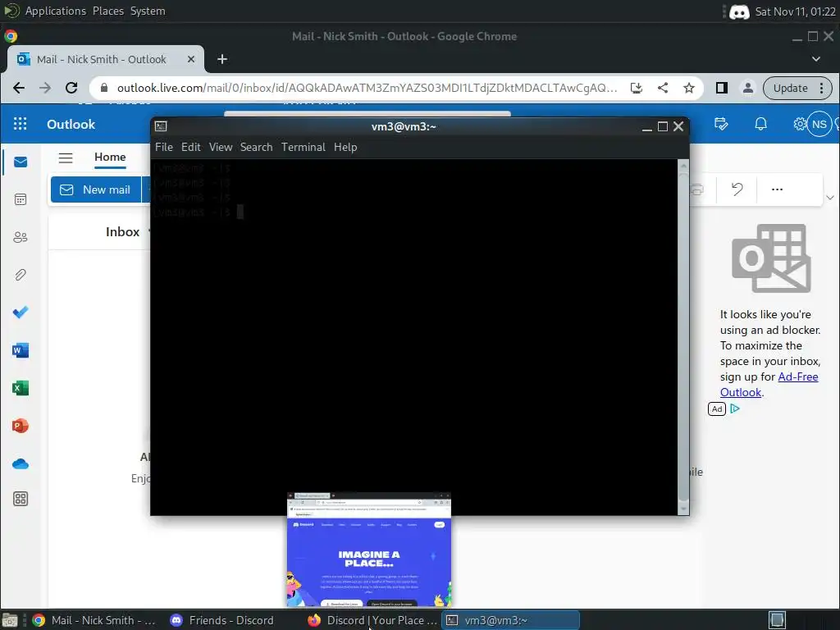Share this page from Chrome address bar
Viewport: 840px width, 630px height.
[663, 88]
